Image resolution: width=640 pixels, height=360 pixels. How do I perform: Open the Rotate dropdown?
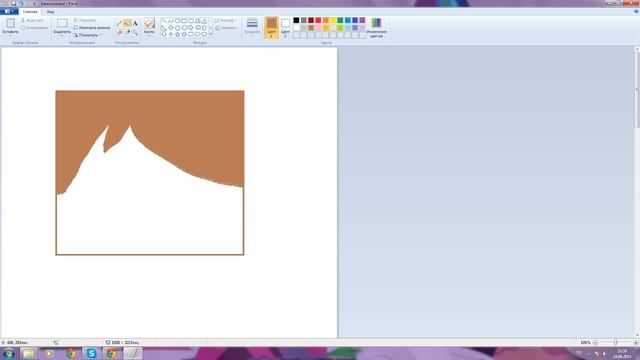(87, 35)
